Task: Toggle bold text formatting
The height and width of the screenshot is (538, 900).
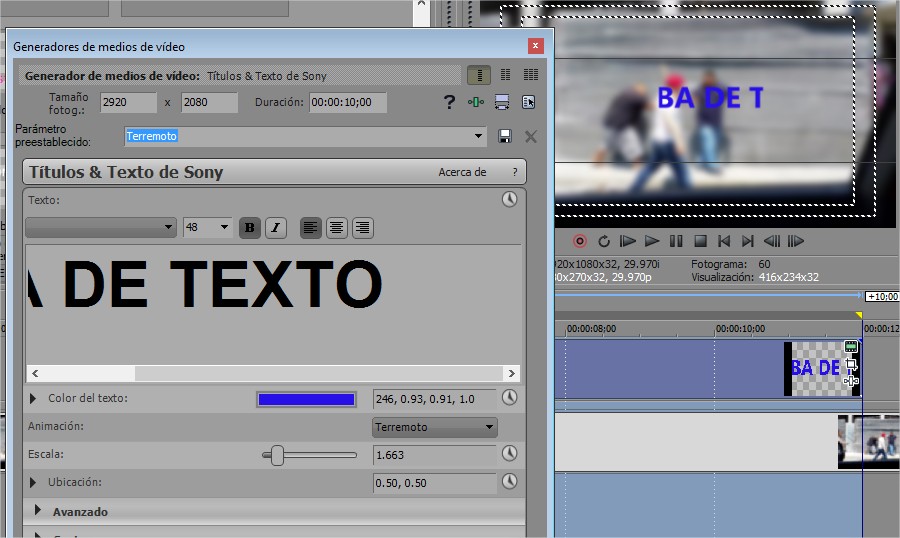Action: (x=250, y=228)
